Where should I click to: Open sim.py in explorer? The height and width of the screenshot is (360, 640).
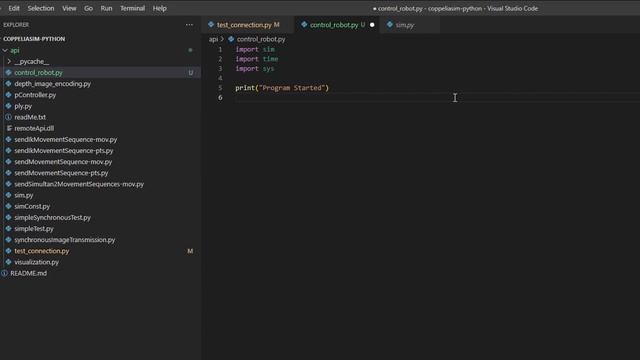(24, 195)
